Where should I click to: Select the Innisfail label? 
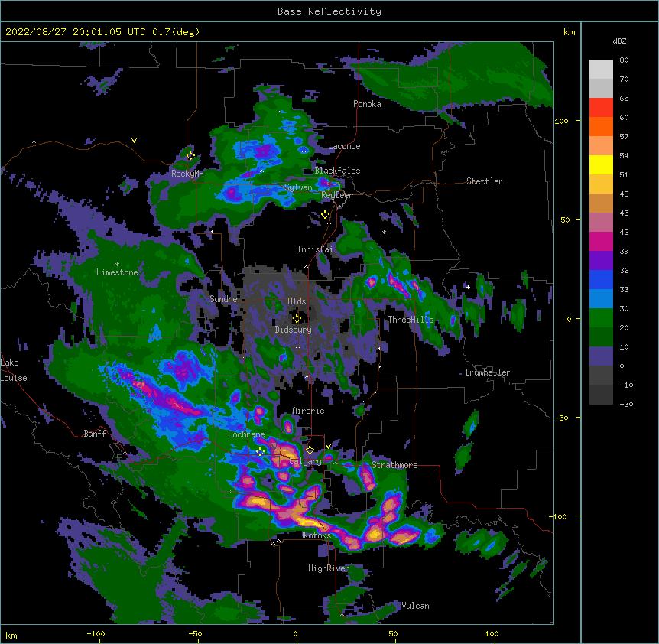tap(317, 249)
